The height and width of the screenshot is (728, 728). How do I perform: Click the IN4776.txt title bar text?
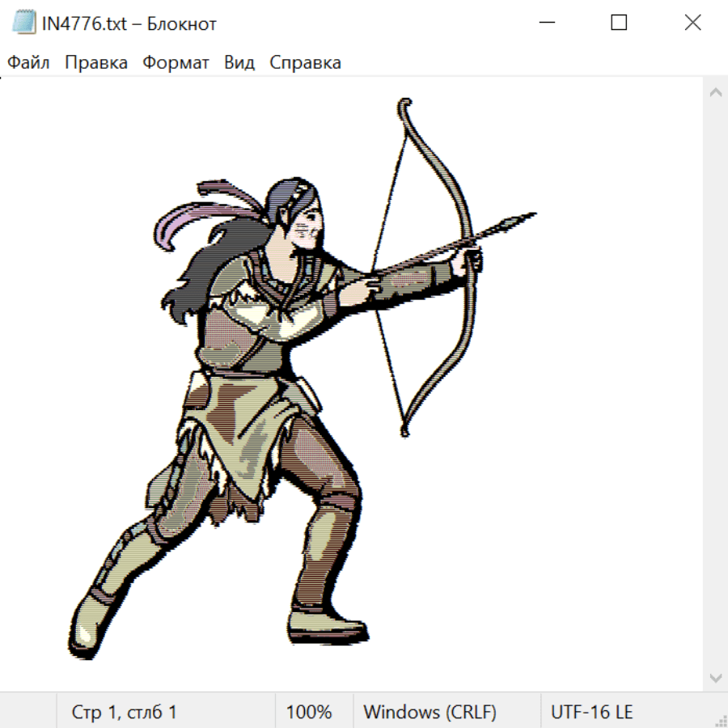coord(129,23)
